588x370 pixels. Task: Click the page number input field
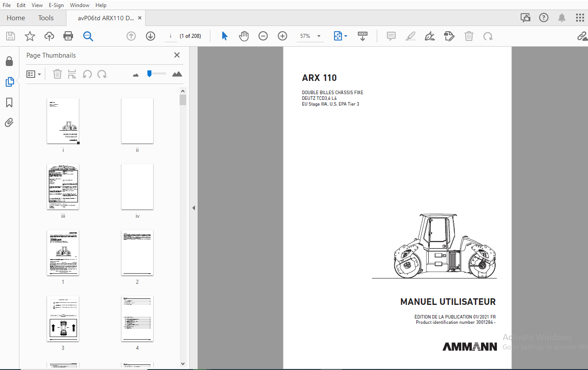click(x=170, y=36)
